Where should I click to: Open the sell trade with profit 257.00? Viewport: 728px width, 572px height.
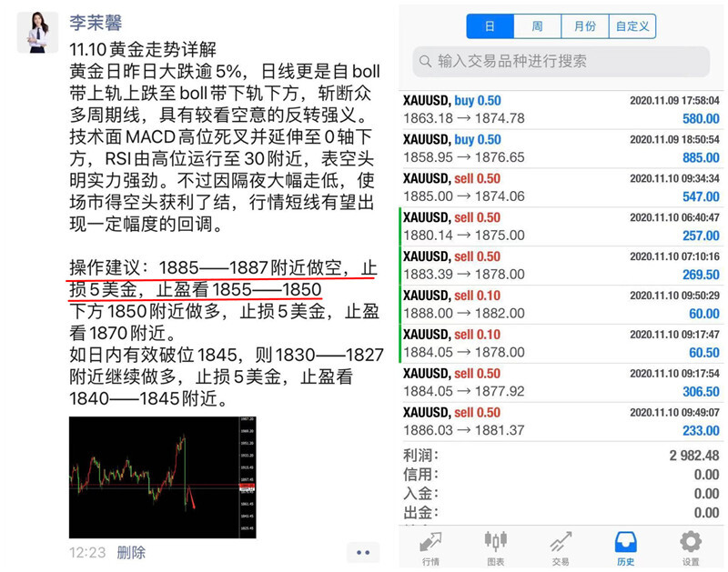tap(561, 226)
